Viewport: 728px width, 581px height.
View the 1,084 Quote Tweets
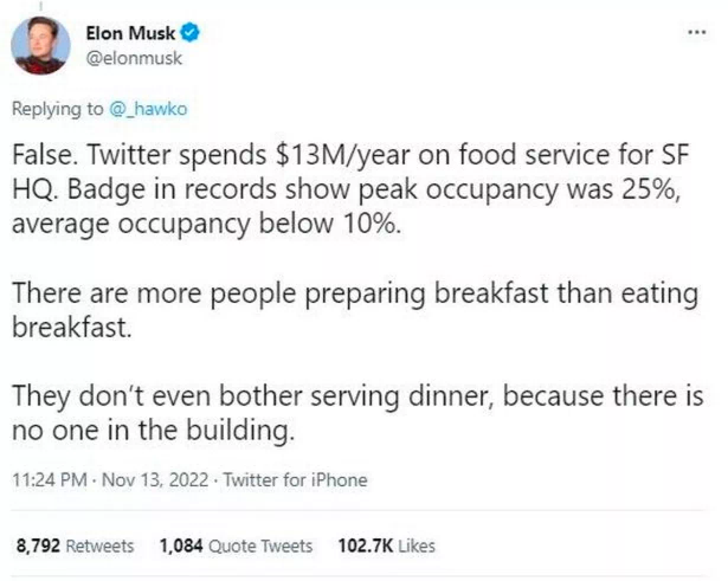[236, 545]
